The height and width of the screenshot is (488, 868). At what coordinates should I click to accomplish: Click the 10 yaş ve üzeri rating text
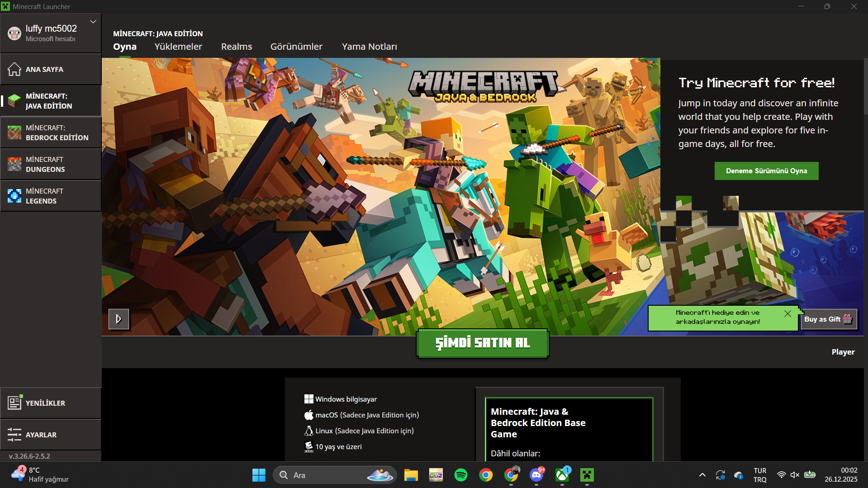click(338, 447)
